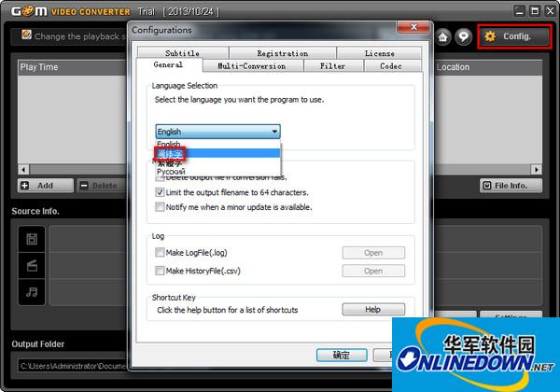This screenshot has width=560, height=392.
Task: Choose Русский in the language list
Action: click(x=217, y=172)
